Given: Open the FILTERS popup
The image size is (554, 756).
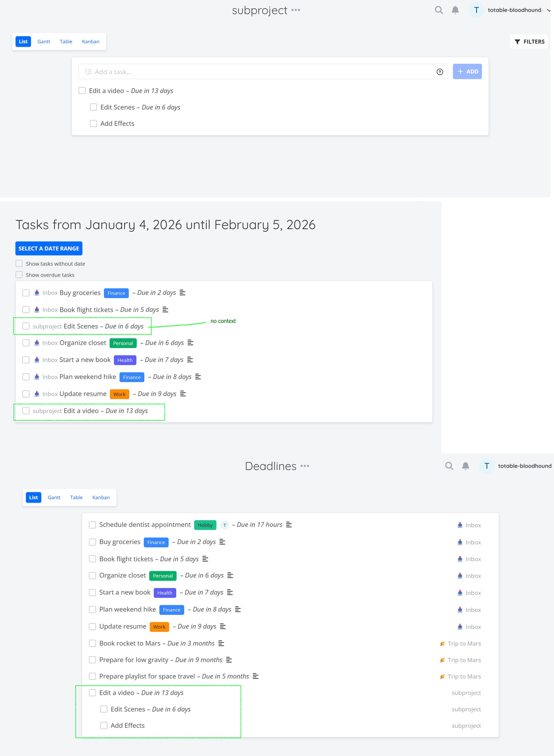Looking at the screenshot, I should (x=529, y=42).
